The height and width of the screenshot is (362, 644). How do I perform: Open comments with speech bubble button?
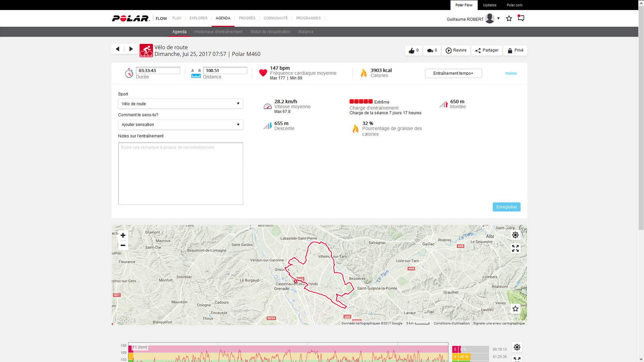coord(432,50)
